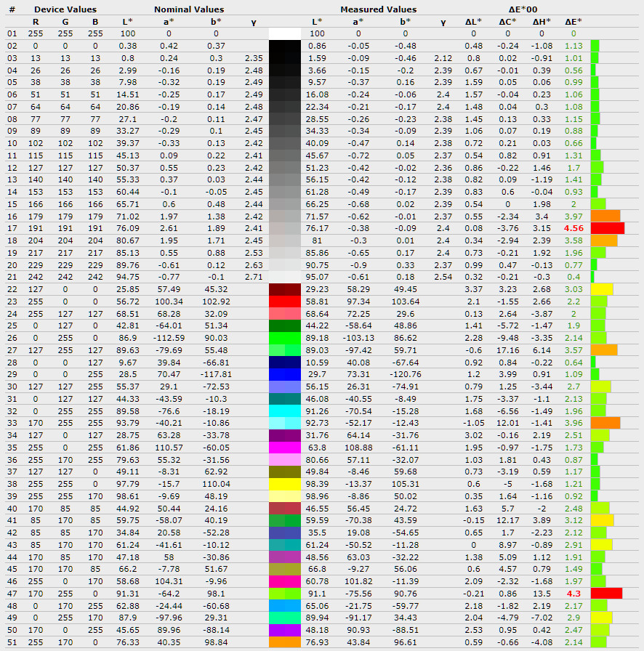Image resolution: width=644 pixels, height=651 pixels.
Task: Click the magenta swatch in row 35
Action: click(284, 447)
